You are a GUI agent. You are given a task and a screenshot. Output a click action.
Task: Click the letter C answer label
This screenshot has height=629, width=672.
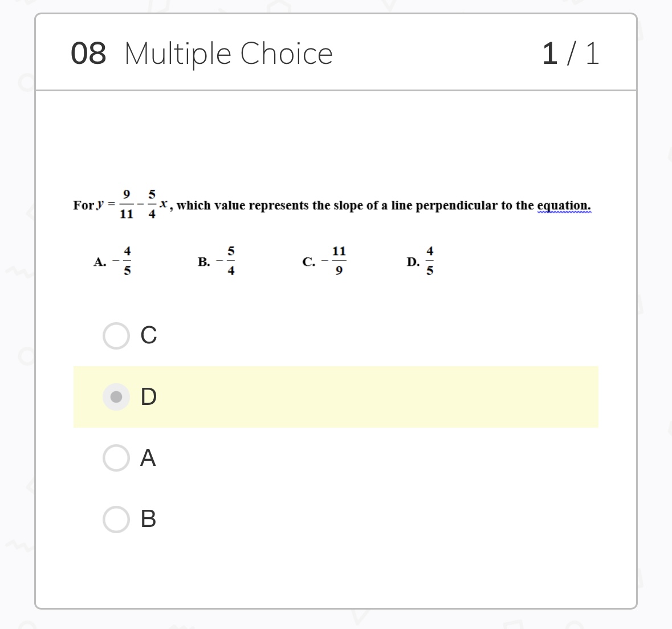(148, 335)
